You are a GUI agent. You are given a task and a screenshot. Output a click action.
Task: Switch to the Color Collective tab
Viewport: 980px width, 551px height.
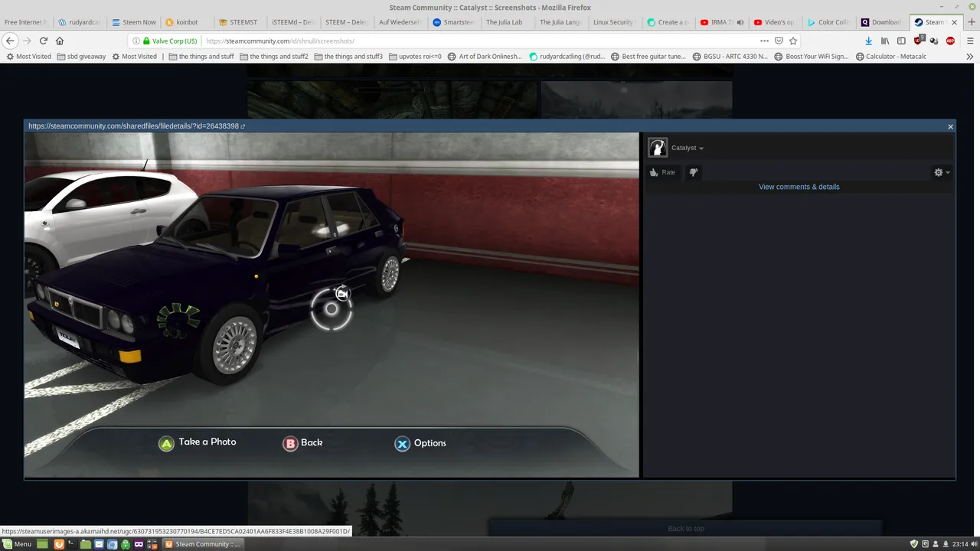[x=828, y=22]
